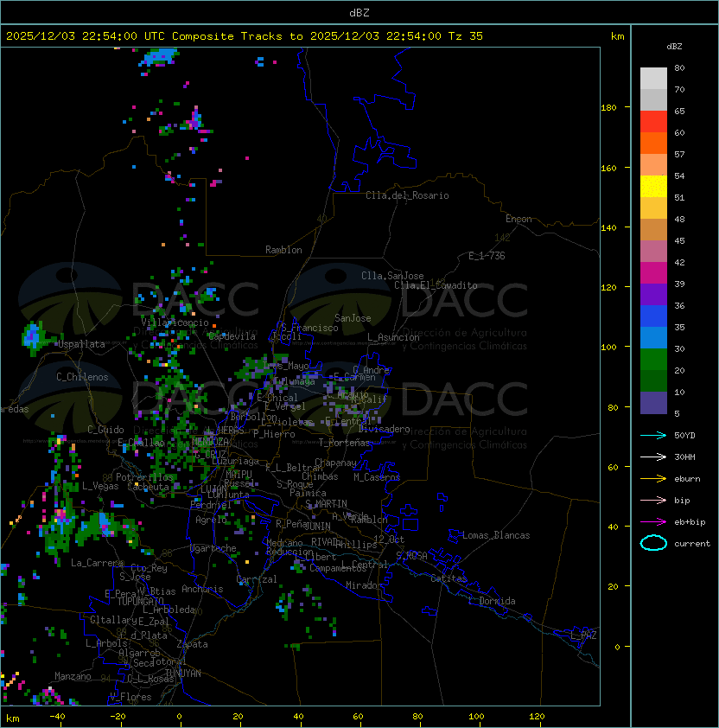Click the Mirador map label
This screenshot has width=719, height=728.
(364, 585)
